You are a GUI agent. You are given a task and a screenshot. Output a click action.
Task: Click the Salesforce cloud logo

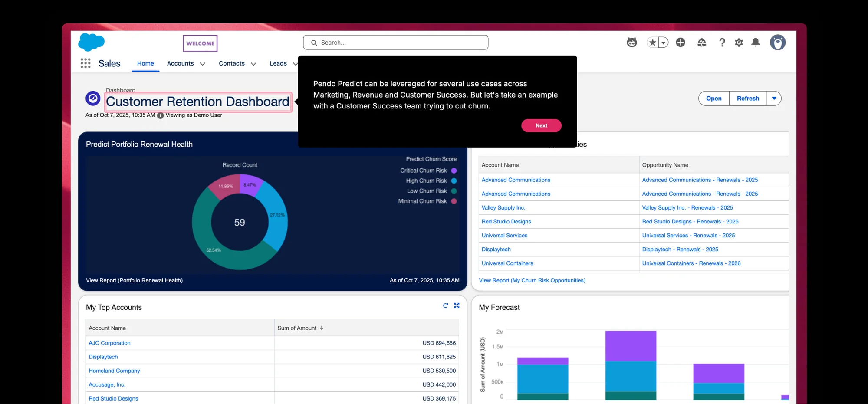91,42
